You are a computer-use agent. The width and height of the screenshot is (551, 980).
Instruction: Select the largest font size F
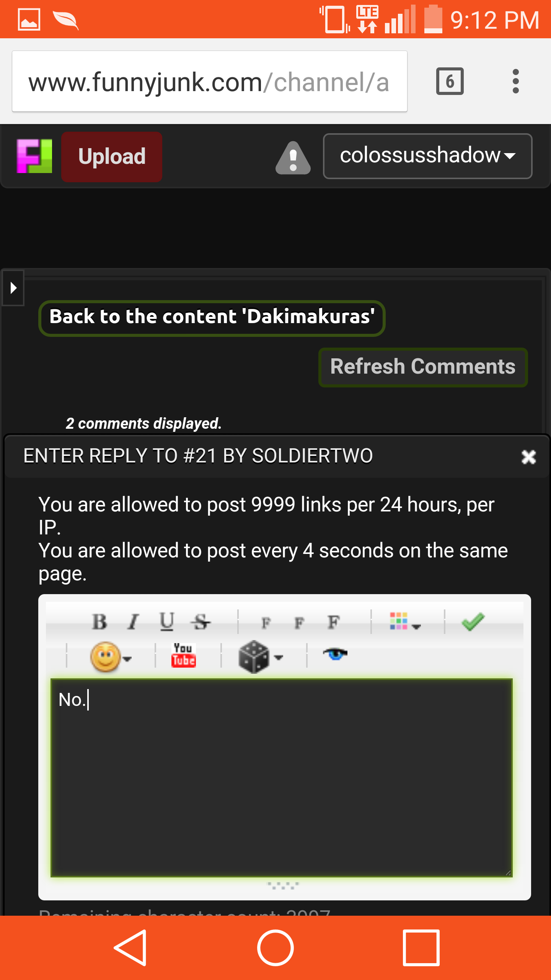[334, 622]
